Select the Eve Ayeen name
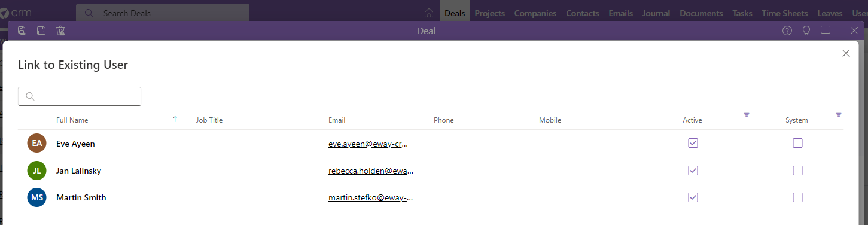Screen dimensions: 868x225 pyautogui.click(x=75, y=144)
